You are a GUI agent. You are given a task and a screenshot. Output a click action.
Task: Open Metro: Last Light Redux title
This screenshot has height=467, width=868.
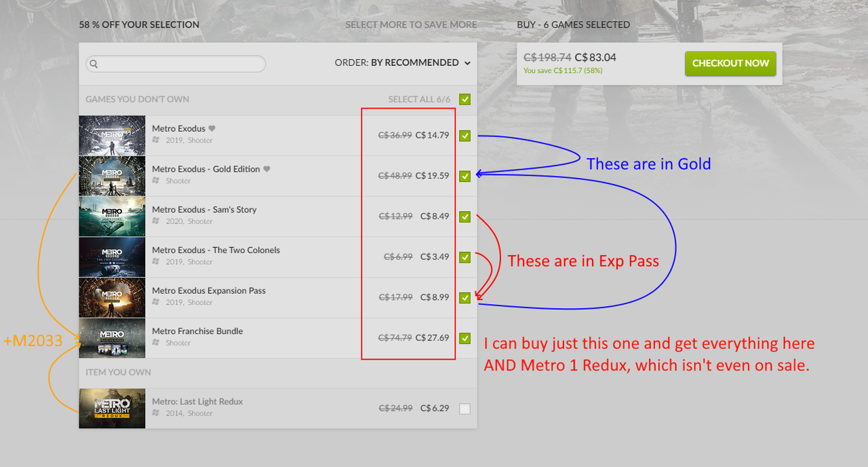(x=197, y=401)
